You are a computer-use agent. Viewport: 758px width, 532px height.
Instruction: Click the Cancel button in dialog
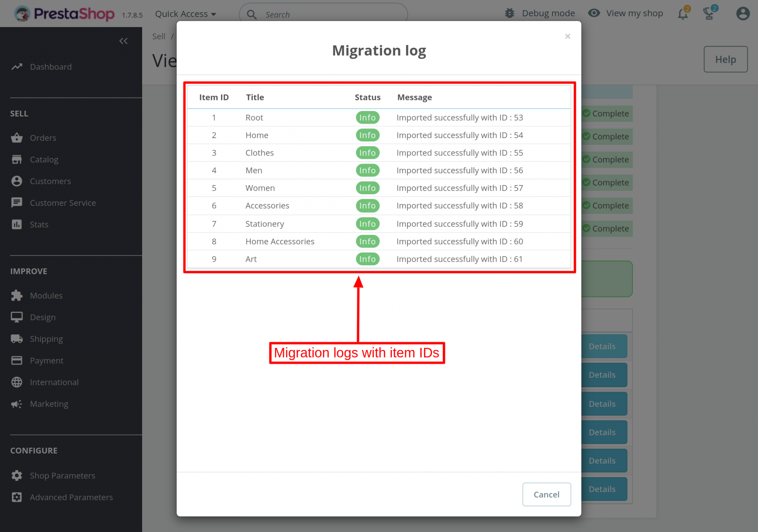coord(546,494)
